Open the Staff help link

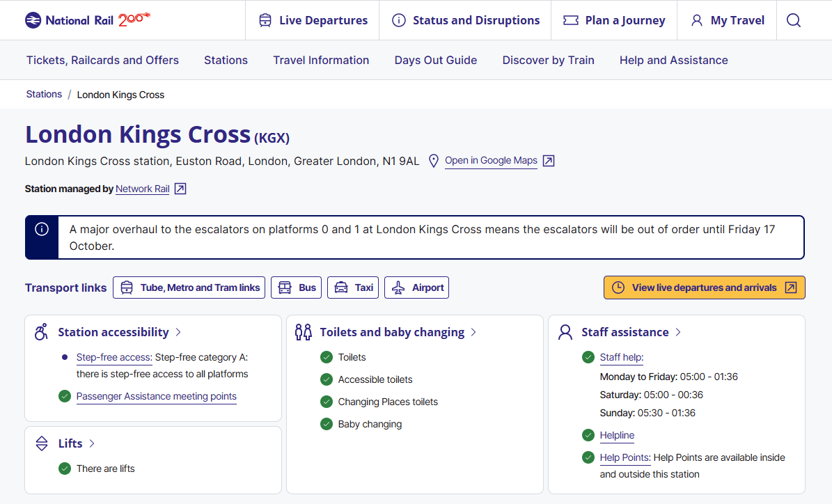tap(621, 358)
